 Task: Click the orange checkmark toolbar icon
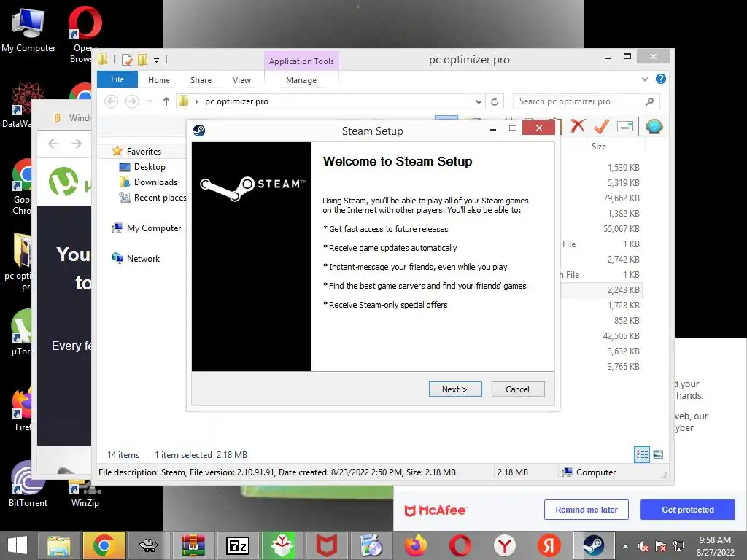click(601, 126)
